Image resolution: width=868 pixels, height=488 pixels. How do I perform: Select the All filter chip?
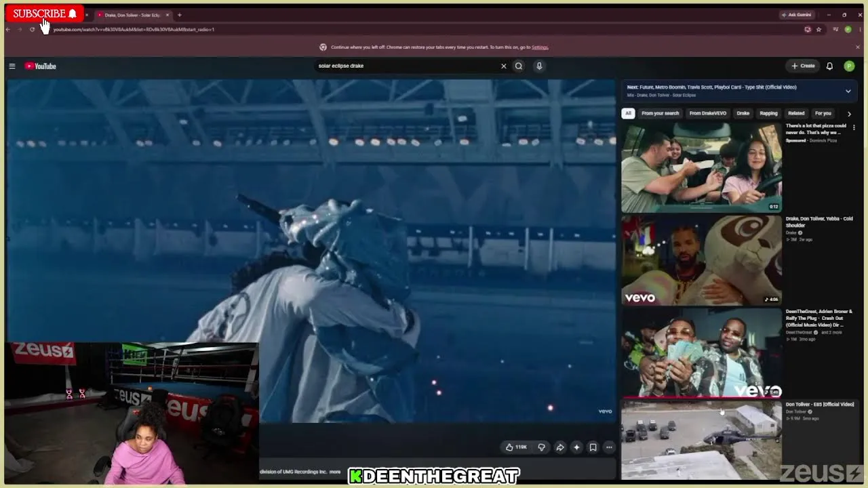tap(628, 113)
